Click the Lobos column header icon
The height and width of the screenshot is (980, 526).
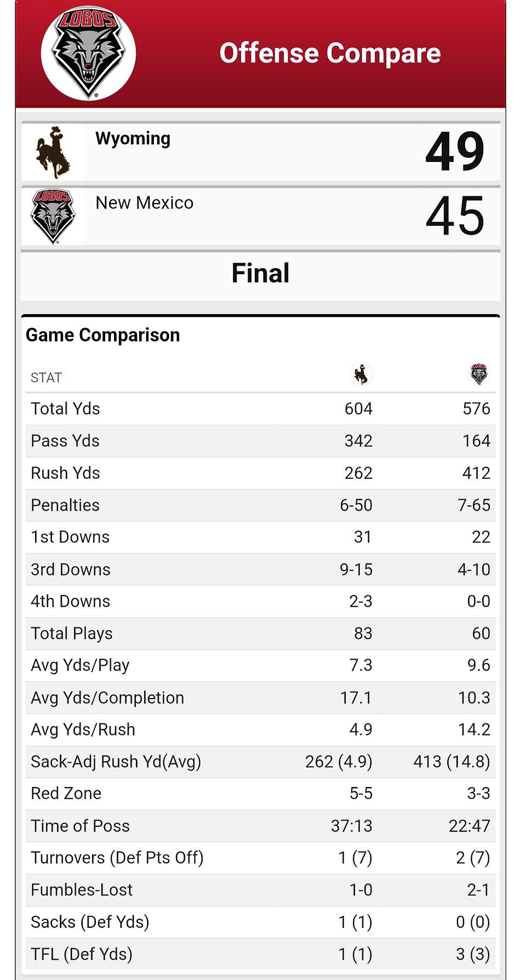(x=478, y=375)
